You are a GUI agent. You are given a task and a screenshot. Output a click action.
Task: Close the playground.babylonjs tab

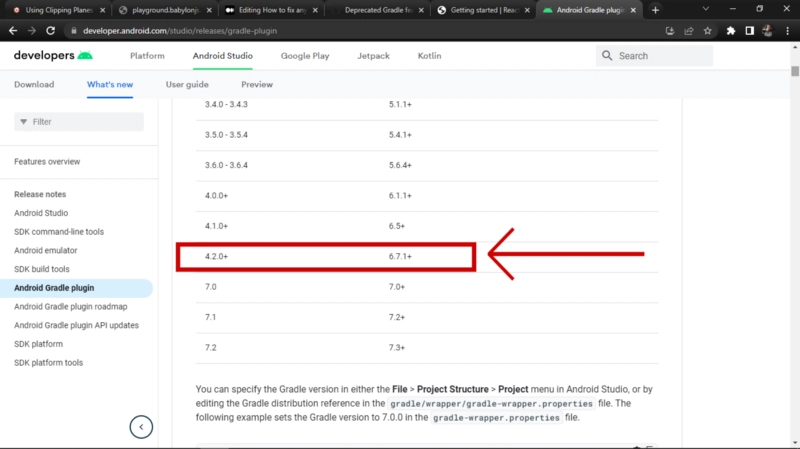pos(209,10)
